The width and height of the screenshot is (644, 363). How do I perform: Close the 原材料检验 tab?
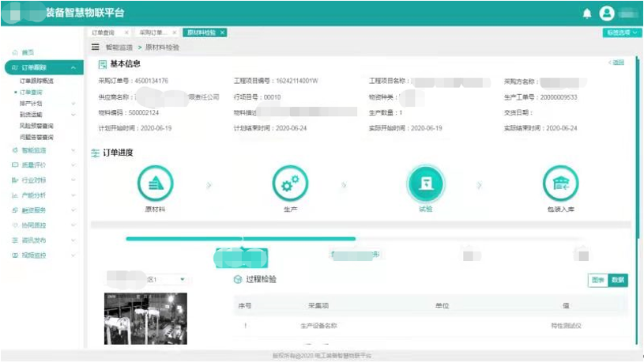223,32
